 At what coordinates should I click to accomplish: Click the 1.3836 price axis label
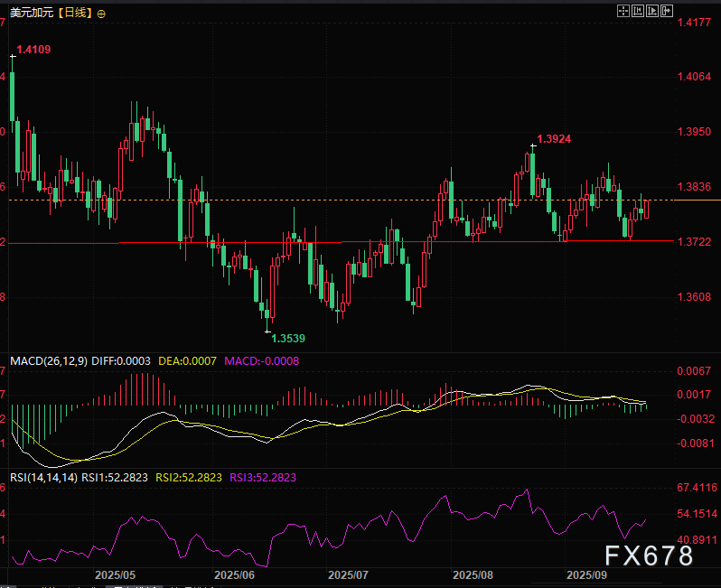click(x=694, y=187)
